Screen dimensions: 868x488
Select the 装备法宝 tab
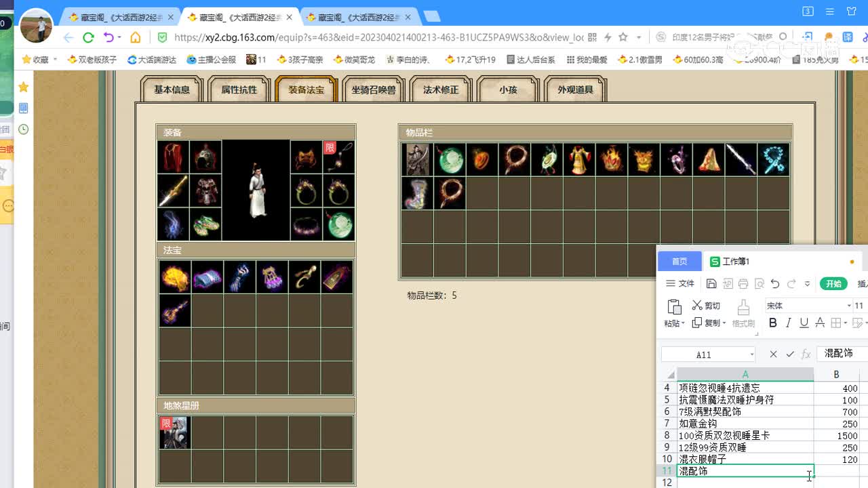pyautogui.click(x=306, y=89)
